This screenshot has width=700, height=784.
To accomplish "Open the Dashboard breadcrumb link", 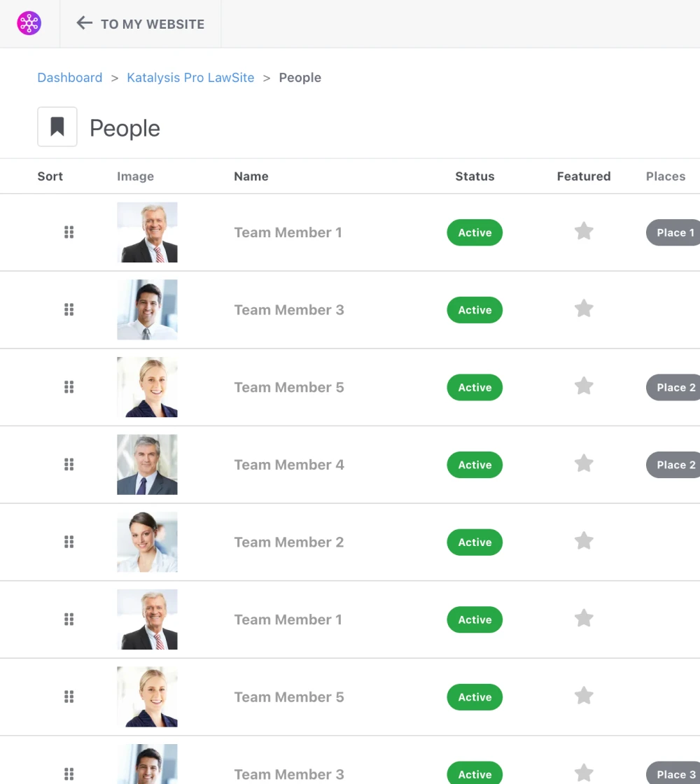I will pos(69,77).
